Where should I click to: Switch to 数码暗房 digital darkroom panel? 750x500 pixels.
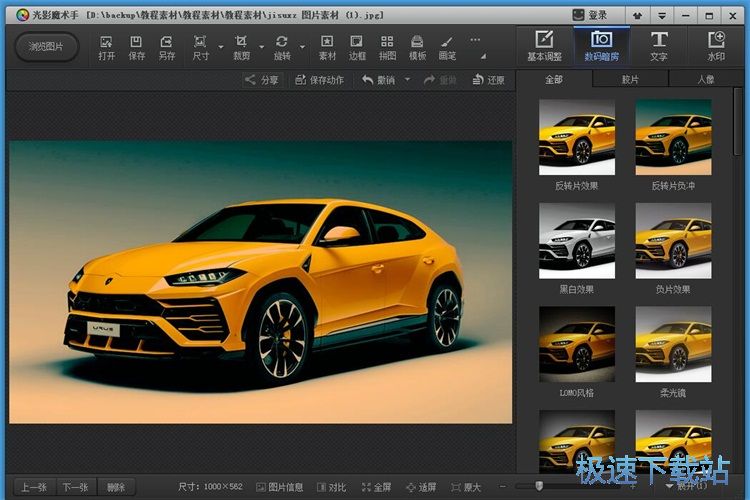tap(601, 46)
